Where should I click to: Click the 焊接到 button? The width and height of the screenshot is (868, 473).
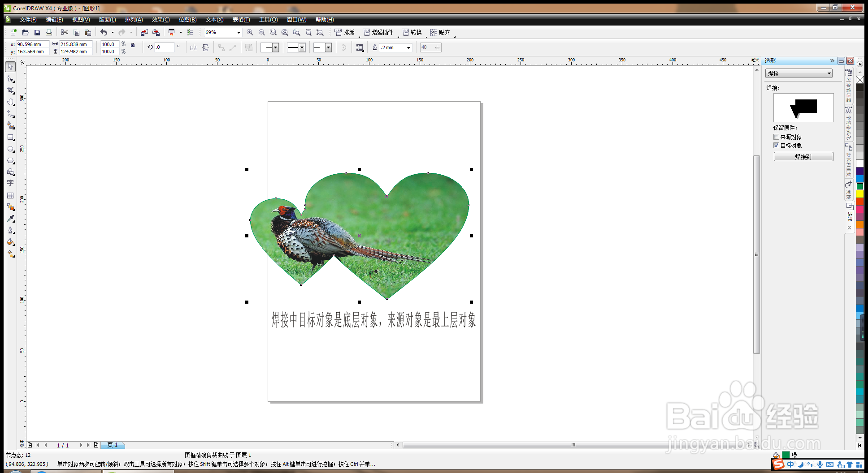pos(803,157)
